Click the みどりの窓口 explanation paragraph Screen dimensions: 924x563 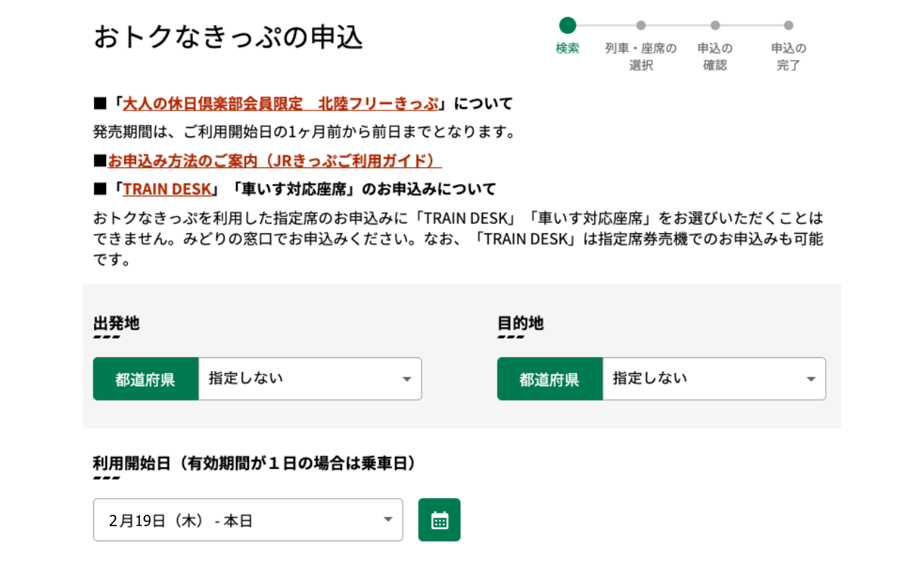click(x=458, y=238)
